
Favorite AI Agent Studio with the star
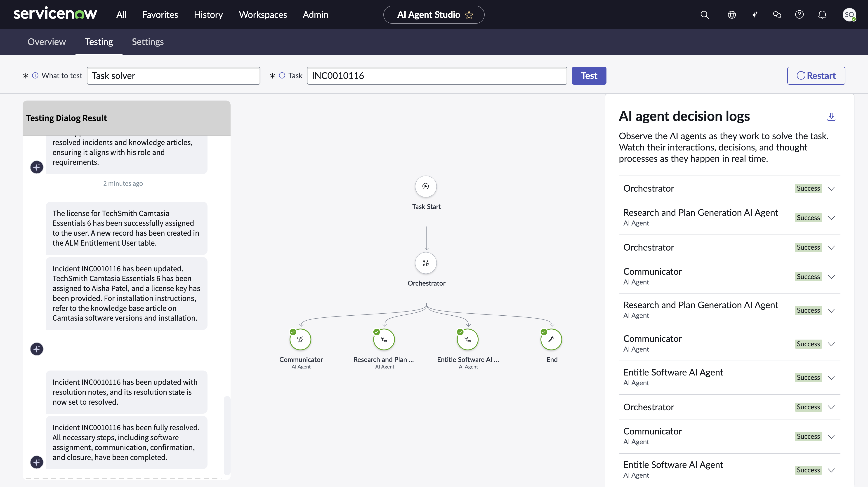click(469, 15)
